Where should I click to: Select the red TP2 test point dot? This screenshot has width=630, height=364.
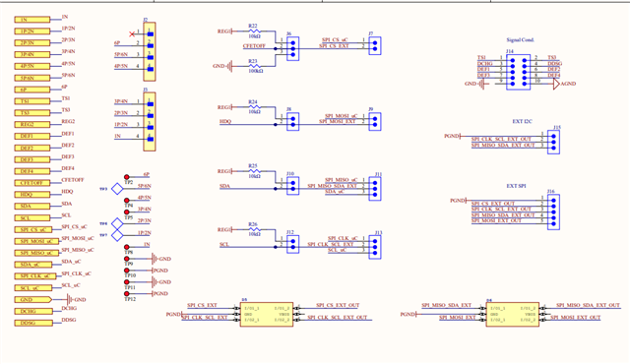point(127,177)
